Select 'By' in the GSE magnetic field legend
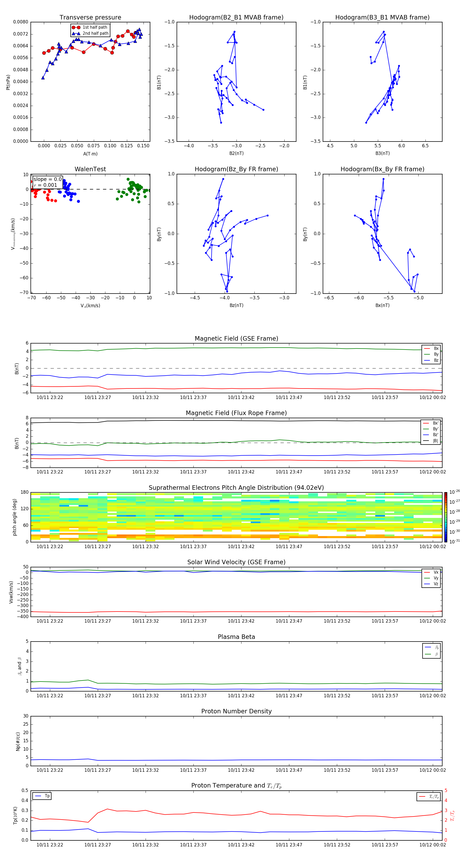 (x=431, y=354)
